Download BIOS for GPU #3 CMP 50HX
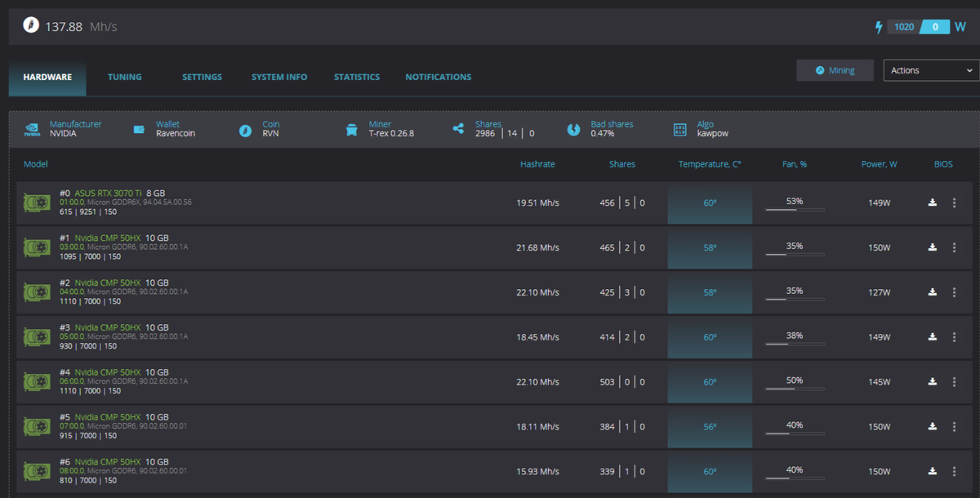The image size is (980, 498). click(x=933, y=337)
